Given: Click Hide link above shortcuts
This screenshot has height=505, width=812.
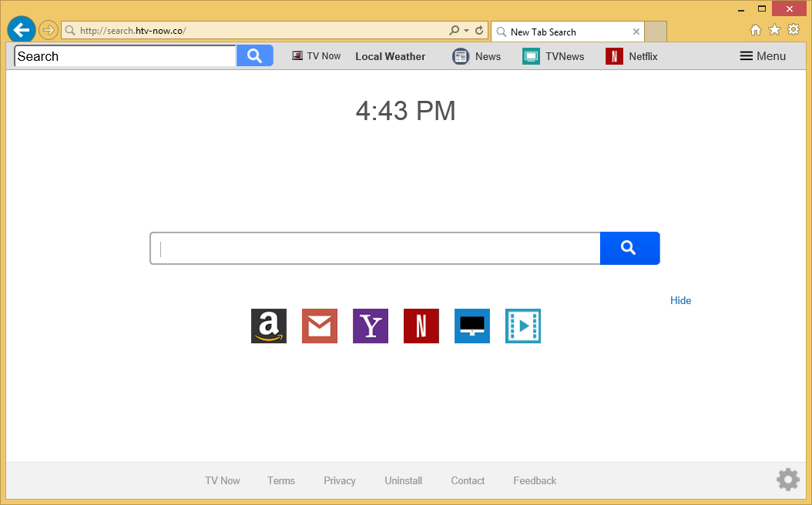Looking at the screenshot, I should click(680, 301).
